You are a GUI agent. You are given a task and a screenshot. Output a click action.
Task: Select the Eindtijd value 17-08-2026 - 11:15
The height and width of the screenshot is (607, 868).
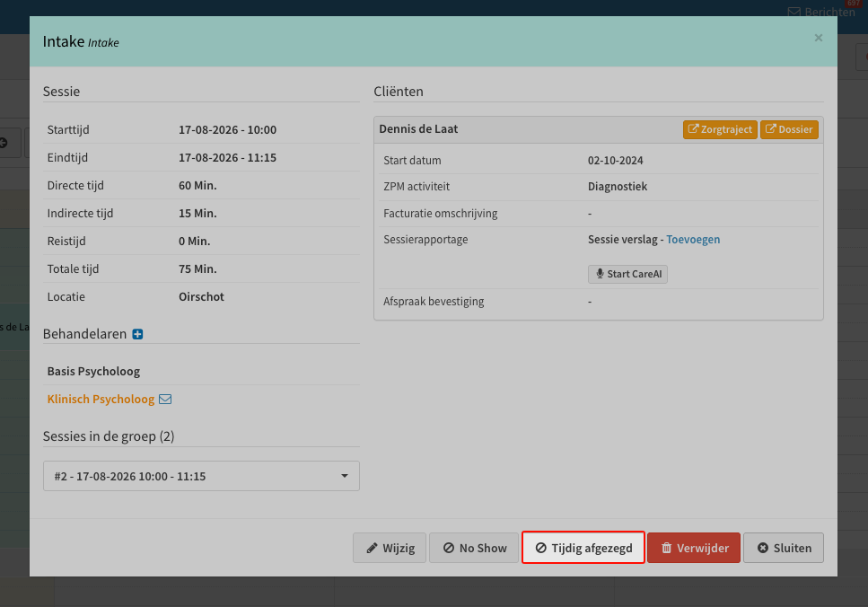point(227,157)
